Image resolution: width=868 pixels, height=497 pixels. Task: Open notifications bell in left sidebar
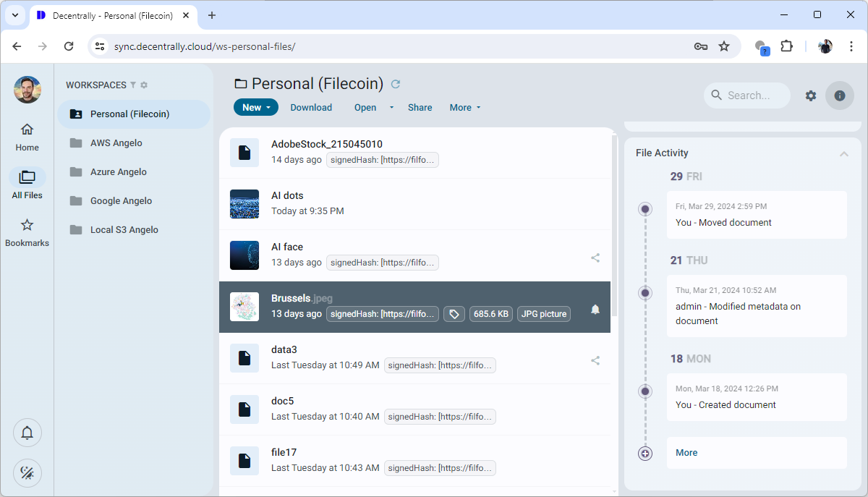point(27,433)
